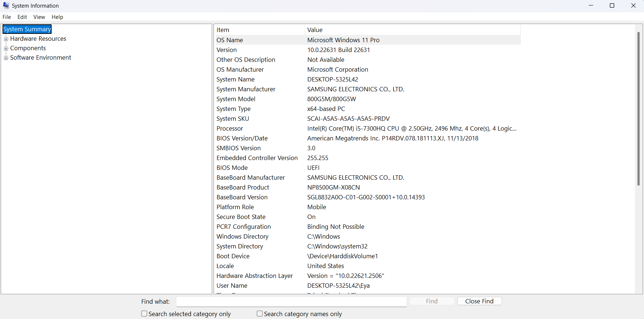Select the System Type row
The height and width of the screenshot is (319, 644).
pos(367,109)
